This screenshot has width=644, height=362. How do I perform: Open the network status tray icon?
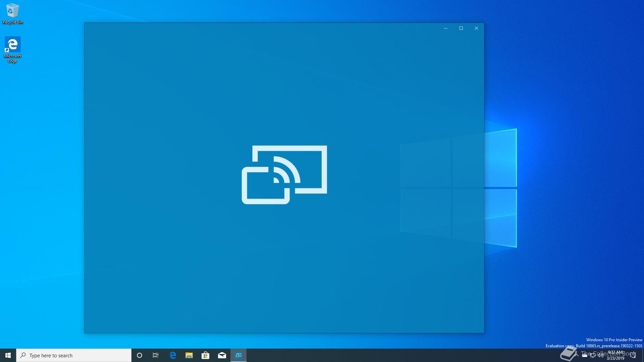(x=593, y=355)
